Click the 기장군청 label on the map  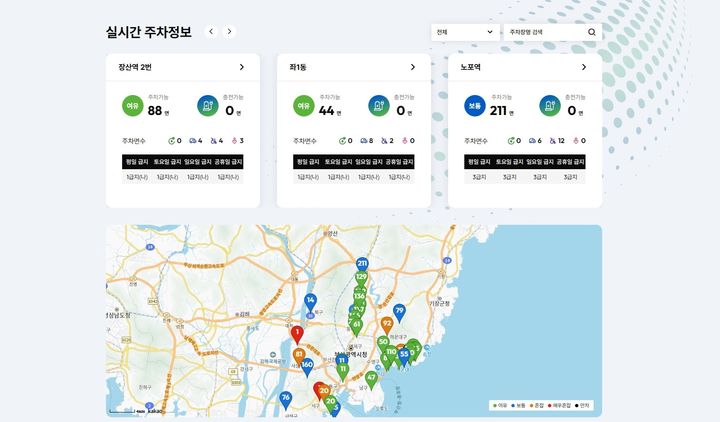pos(440,304)
